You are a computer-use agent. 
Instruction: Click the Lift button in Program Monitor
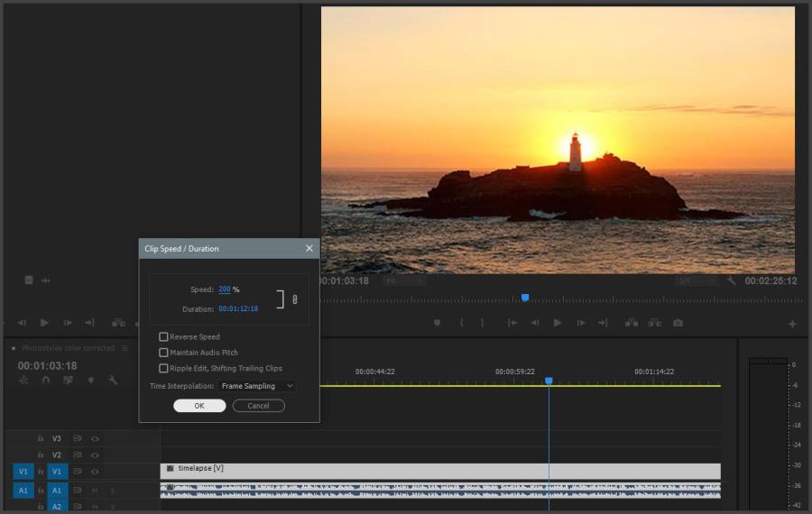pos(632,323)
